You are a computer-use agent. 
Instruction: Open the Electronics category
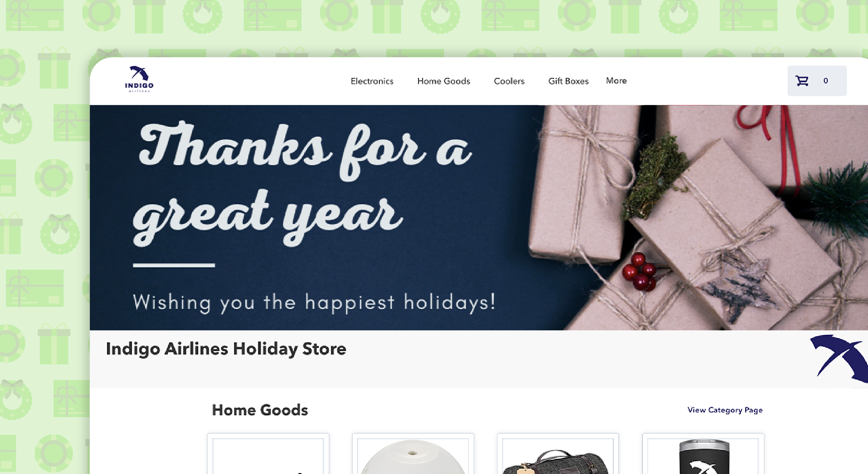pos(372,81)
